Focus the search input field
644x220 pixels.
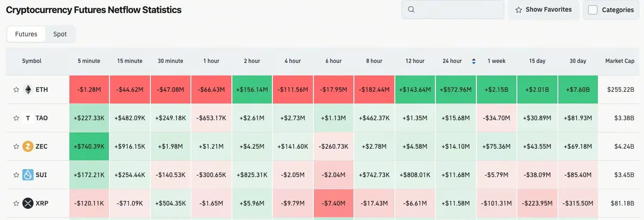point(459,10)
